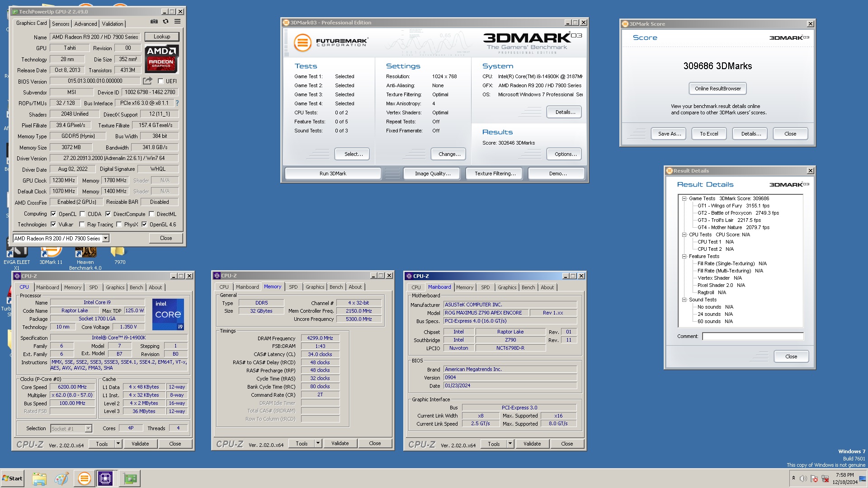The image size is (868, 488).
Task: Collapse the Sound Tests tree node
Action: 684,300
